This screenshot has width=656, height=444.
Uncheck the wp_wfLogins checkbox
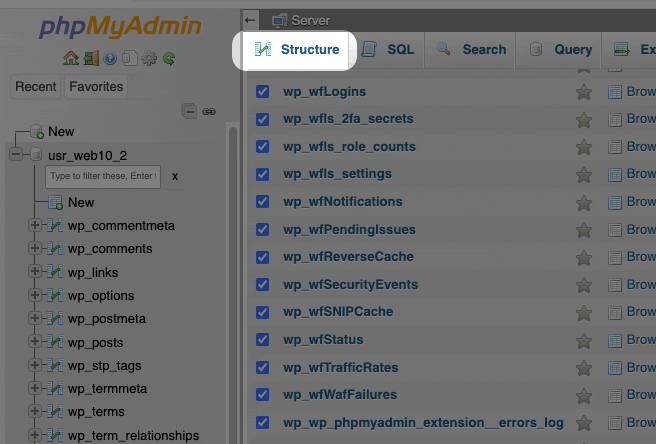click(x=262, y=92)
